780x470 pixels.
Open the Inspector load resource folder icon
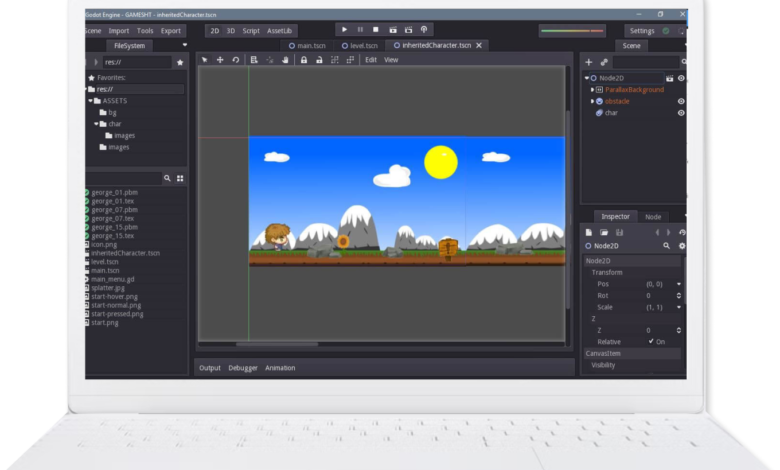click(x=604, y=232)
